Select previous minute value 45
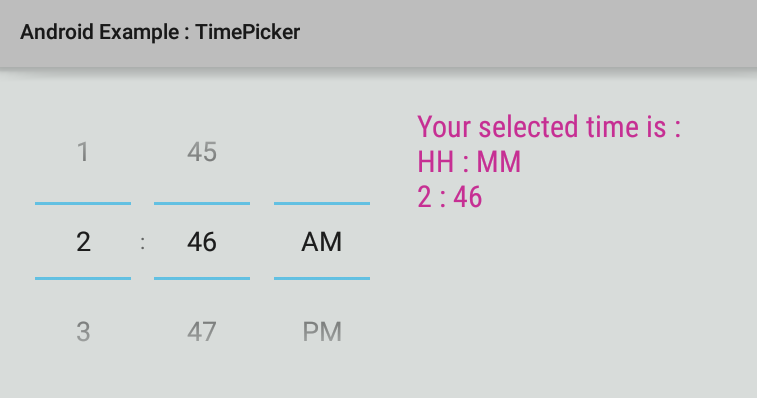 coord(202,152)
